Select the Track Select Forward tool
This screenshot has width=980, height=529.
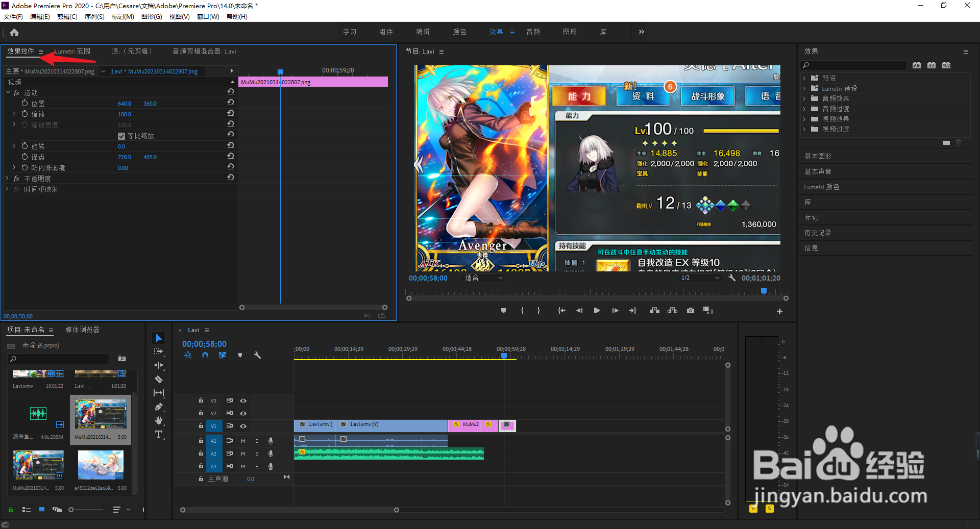click(159, 351)
